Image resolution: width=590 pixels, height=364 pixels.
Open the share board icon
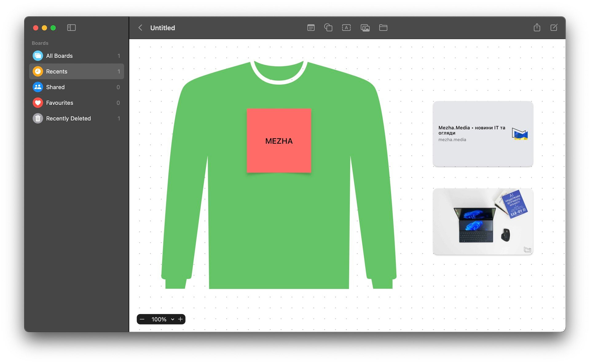pyautogui.click(x=537, y=27)
